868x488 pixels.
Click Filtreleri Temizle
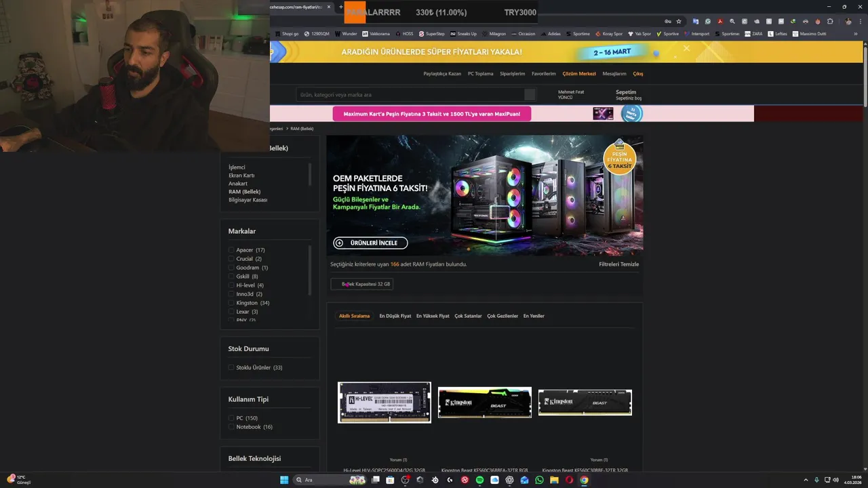click(x=619, y=264)
